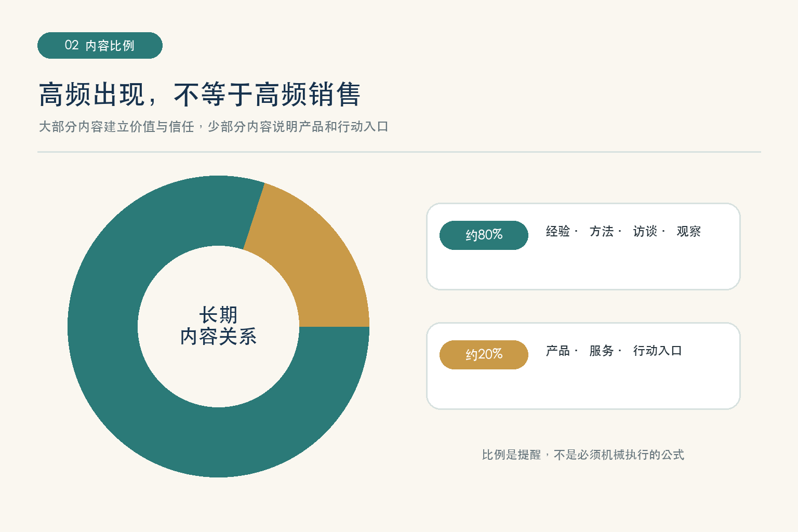This screenshot has height=532, width=798.
Task: Select the upper white card containing 约80%
Action: (583, 246)
